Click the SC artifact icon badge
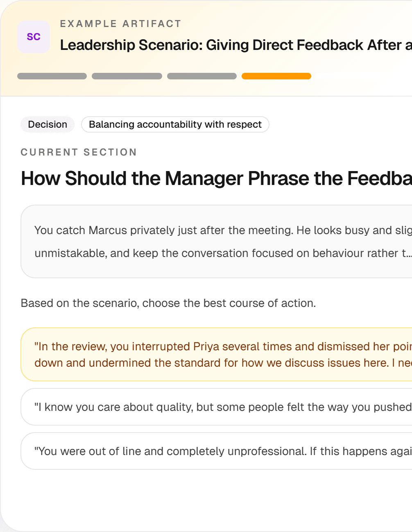The image size is (412, 532). (x=34, y=37)
